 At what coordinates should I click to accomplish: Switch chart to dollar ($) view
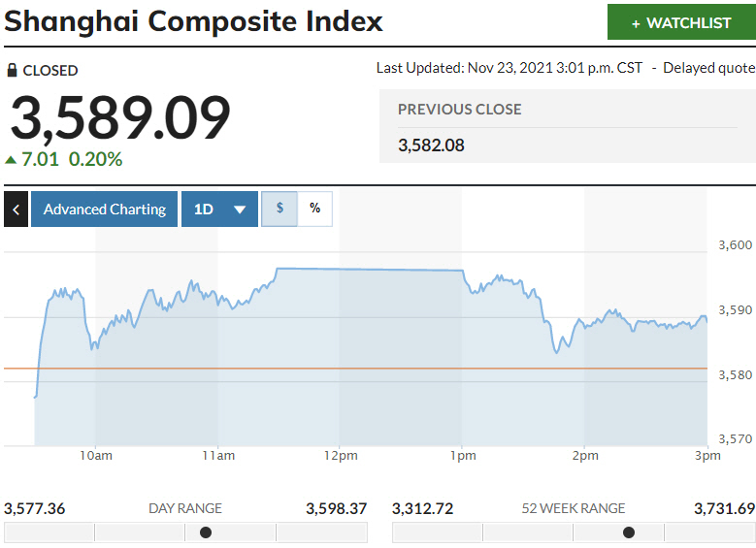click(x=279, y=209)
